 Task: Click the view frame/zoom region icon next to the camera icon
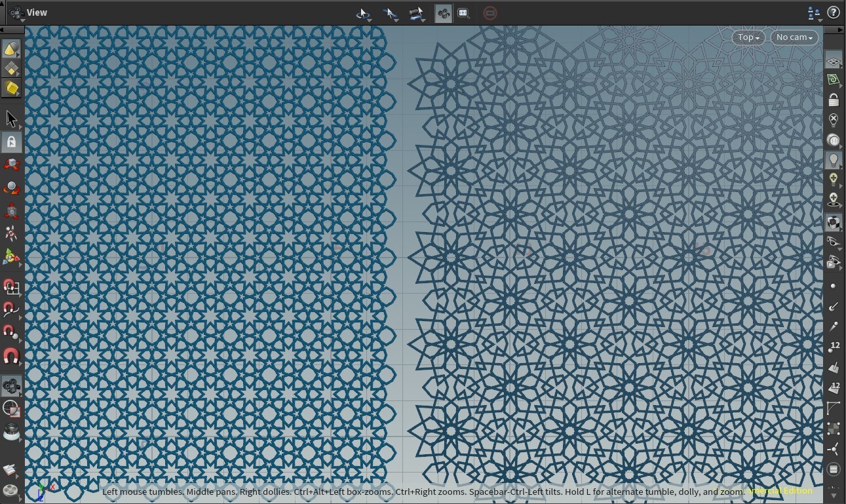(464, 12)
